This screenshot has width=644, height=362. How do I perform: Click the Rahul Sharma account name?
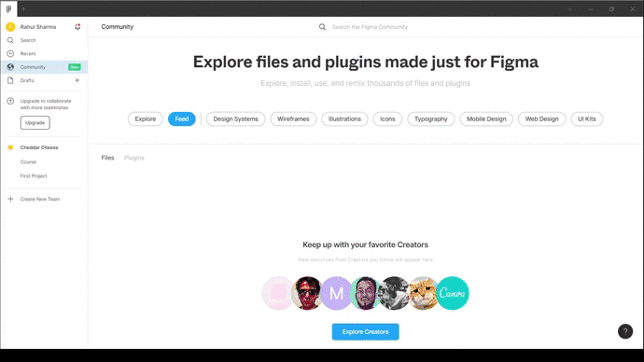tap(38, 27)
